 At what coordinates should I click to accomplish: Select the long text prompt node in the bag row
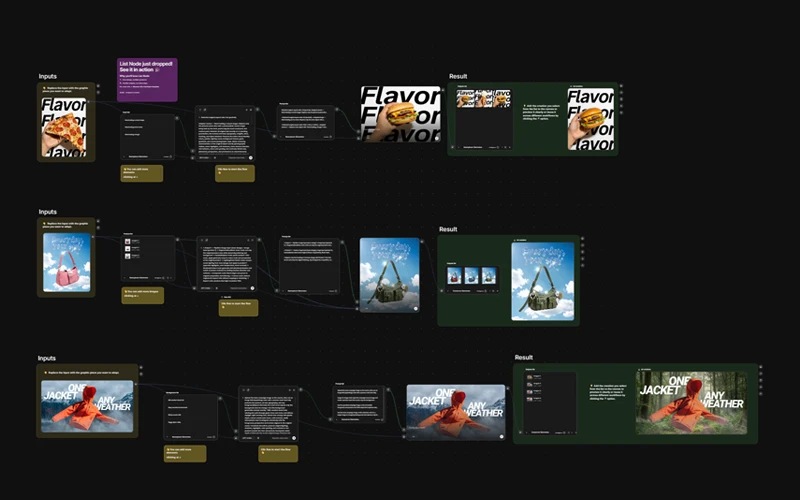(227, 265)
